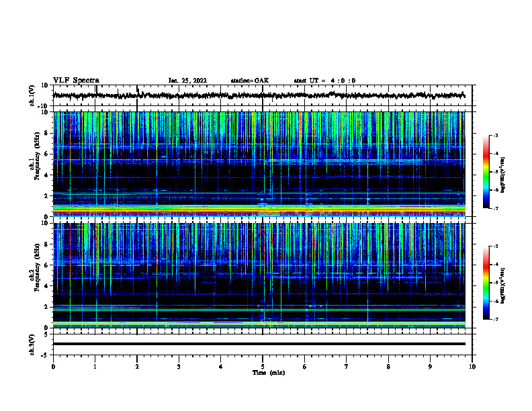The height and width of the screenshot is (411, 532).
Task: Click the ch.2 spectrogram "6" kHz tick label
Action: click(46, 265)
